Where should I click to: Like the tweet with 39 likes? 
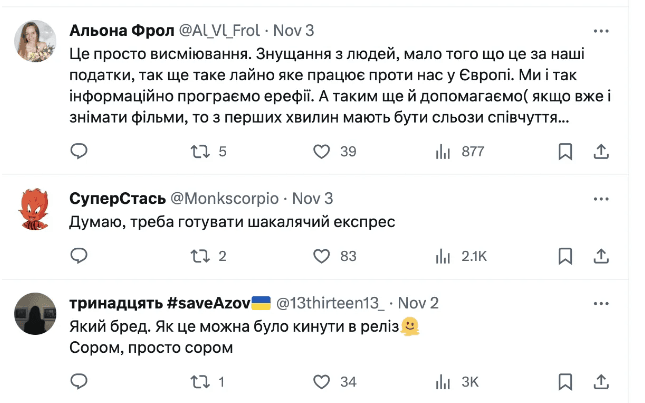[322, 151]
